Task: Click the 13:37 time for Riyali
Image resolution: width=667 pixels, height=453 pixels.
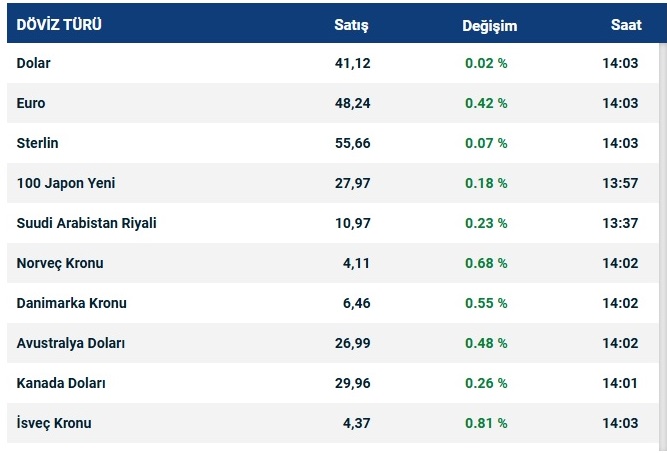Action: pyautogui.click(x=621, y=223)
